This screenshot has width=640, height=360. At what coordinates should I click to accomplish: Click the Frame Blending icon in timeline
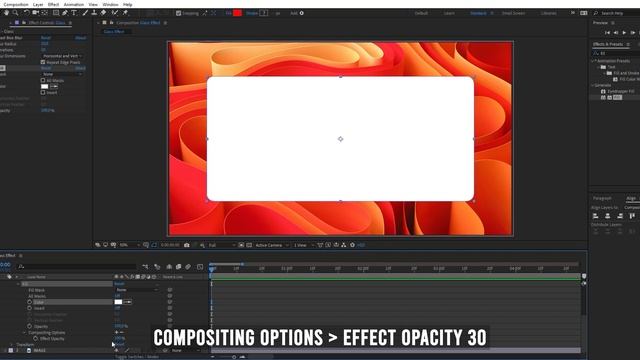tap(178, 267)
